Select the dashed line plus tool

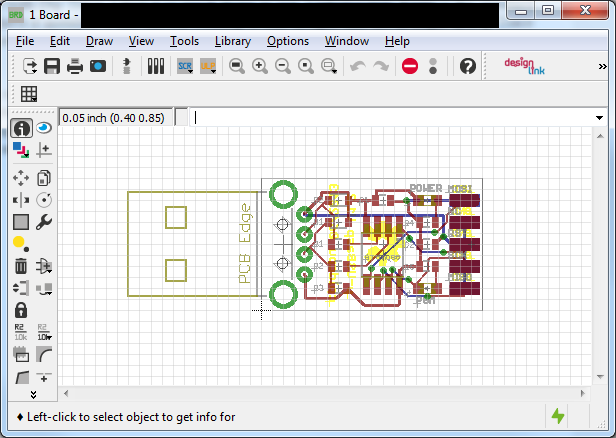(44, 378)
